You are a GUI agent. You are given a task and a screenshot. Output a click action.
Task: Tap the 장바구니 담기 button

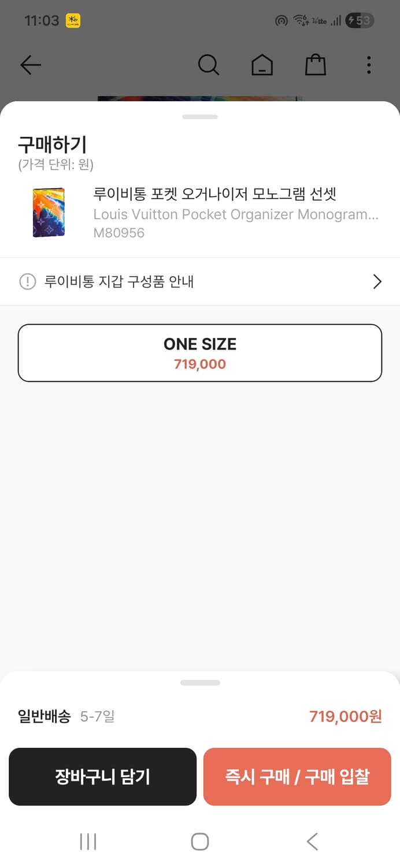(102, 777)
